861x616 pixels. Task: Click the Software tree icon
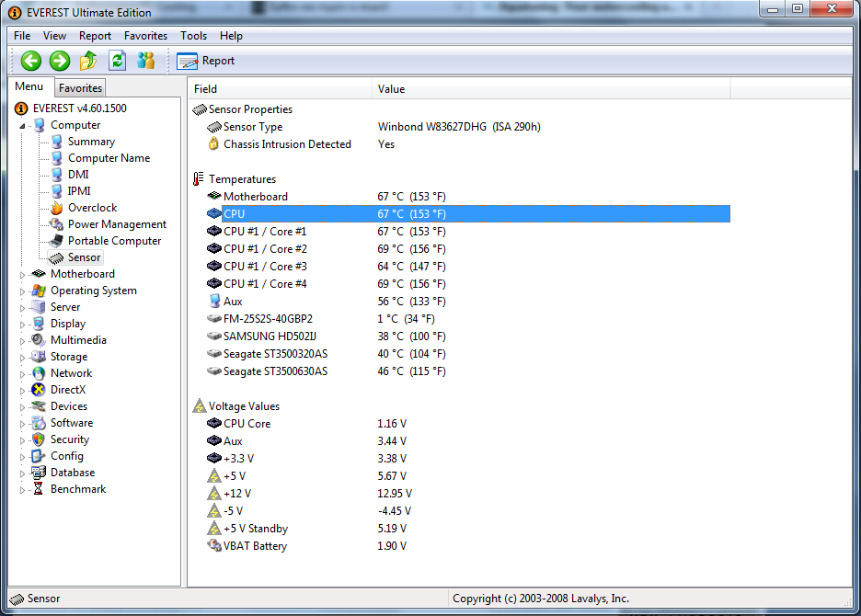(x=39, y=423)
